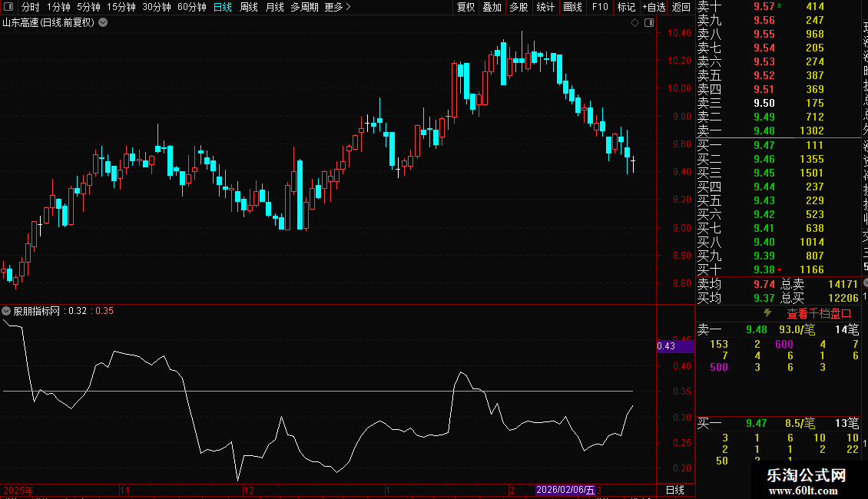Open 多周期 multi-period view

[x=304, y=7]
